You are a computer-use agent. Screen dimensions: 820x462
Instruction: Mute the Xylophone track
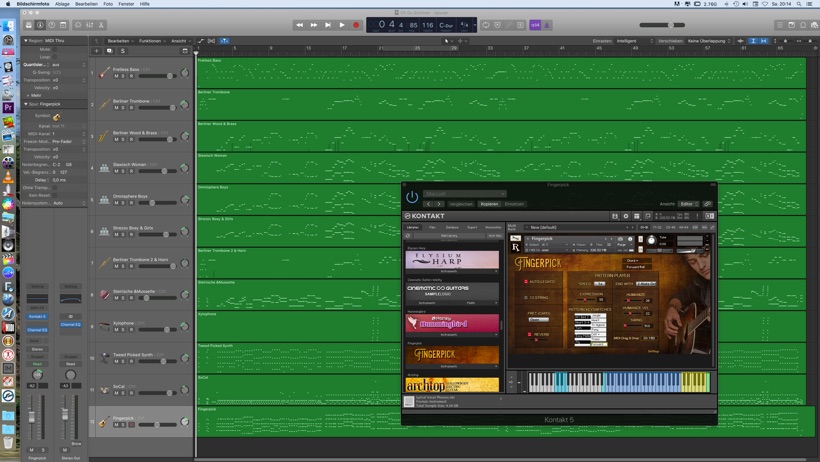116,330
